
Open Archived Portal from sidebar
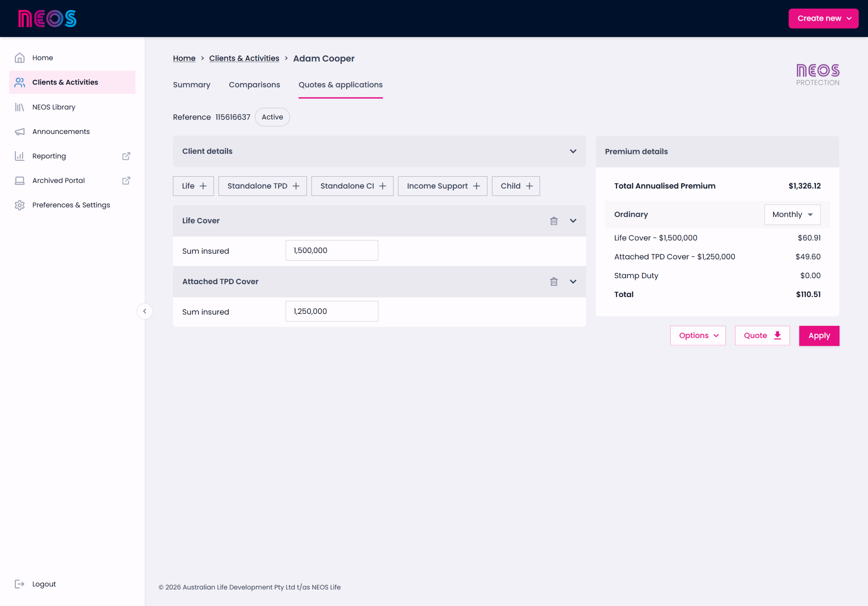point(72,181)
